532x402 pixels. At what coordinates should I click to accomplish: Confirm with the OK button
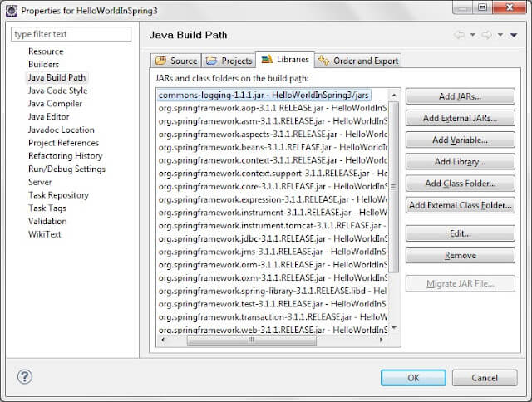point(413,378)
